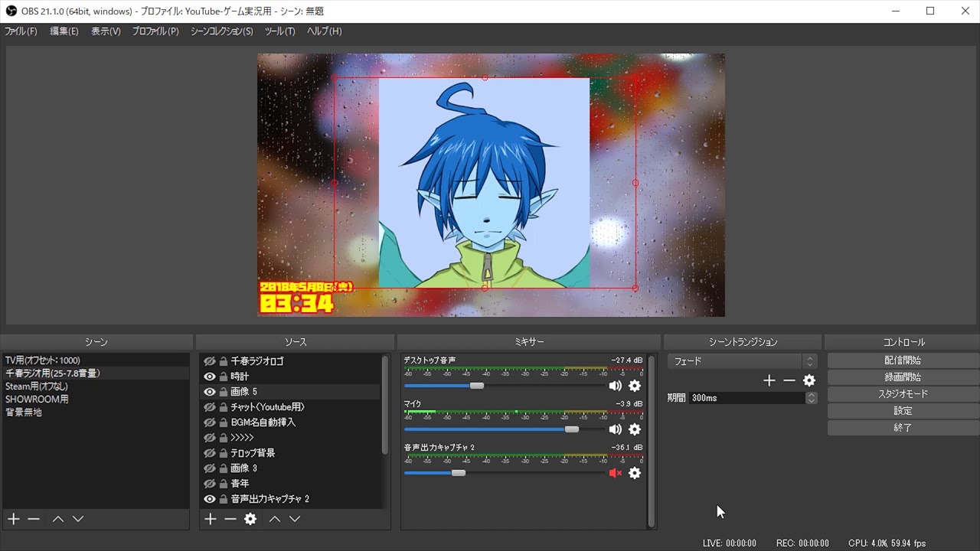The image size is (980, 551).
Task: Open the 表示(V) menu
Action: click(106, 31)
